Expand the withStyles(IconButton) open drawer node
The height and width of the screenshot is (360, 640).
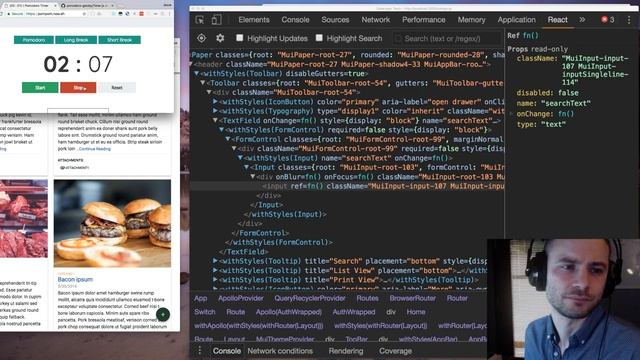(x=215, y=102)
